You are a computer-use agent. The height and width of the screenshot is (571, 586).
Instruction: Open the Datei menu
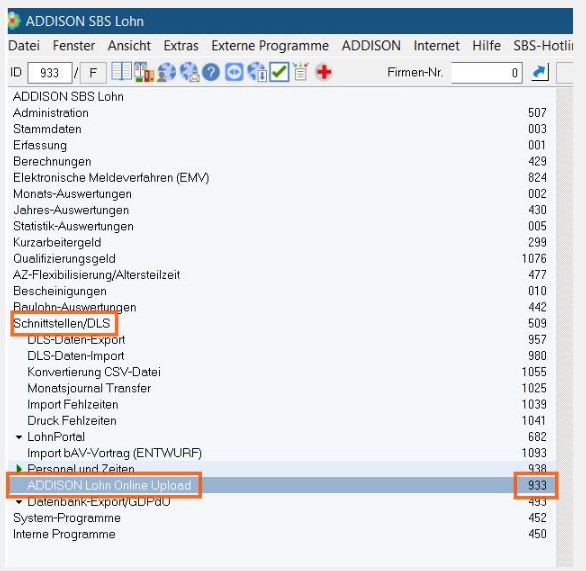pos(24,46)
